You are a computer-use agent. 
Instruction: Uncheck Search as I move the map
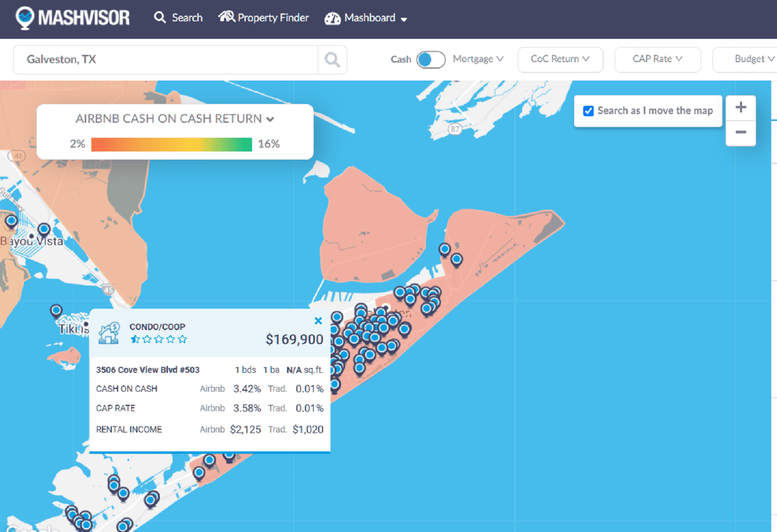tap(588, 111)
